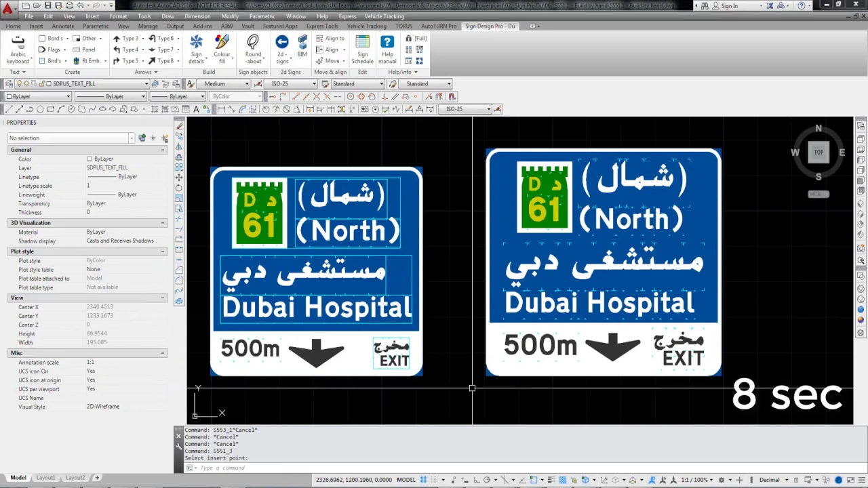This screenshot has width=868, height=488.
Task: Toggle the layer on/off lightbulb for SDPUS_TEXT_FILL
Action: pos(19,84)
